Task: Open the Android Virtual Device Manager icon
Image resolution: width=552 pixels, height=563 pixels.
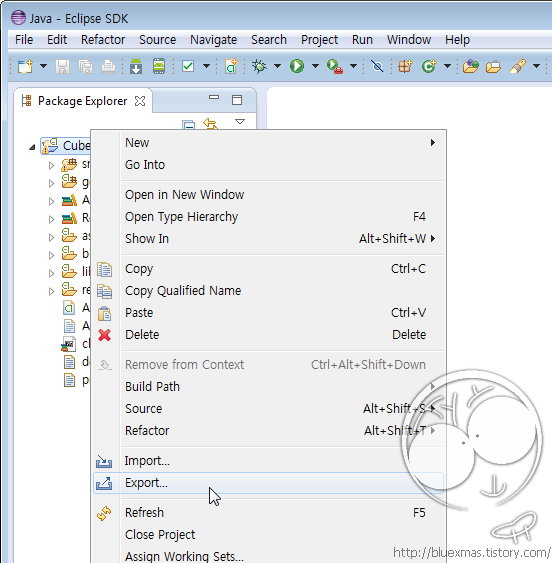Action: pyautogui.click(x=159, y=66)
